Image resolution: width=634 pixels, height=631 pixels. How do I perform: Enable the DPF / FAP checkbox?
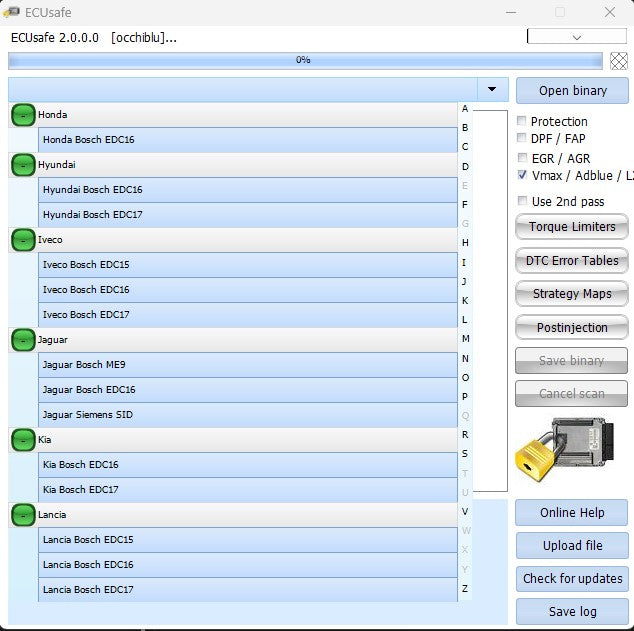tap(522, 138)
